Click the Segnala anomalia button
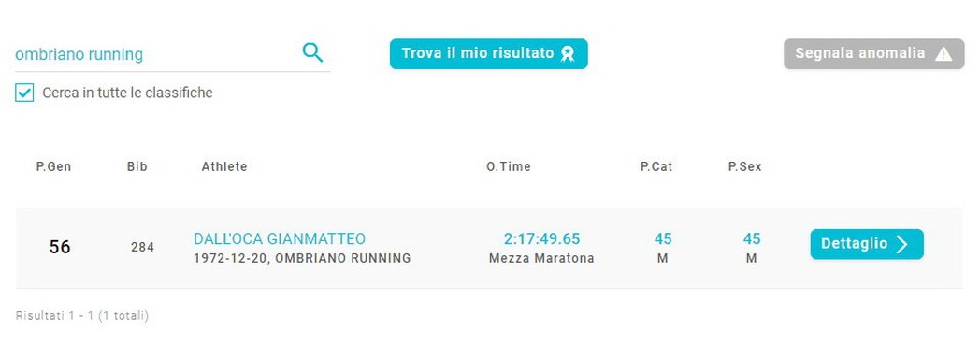Viewport: 980px width, 345px height. click(873, 53)
